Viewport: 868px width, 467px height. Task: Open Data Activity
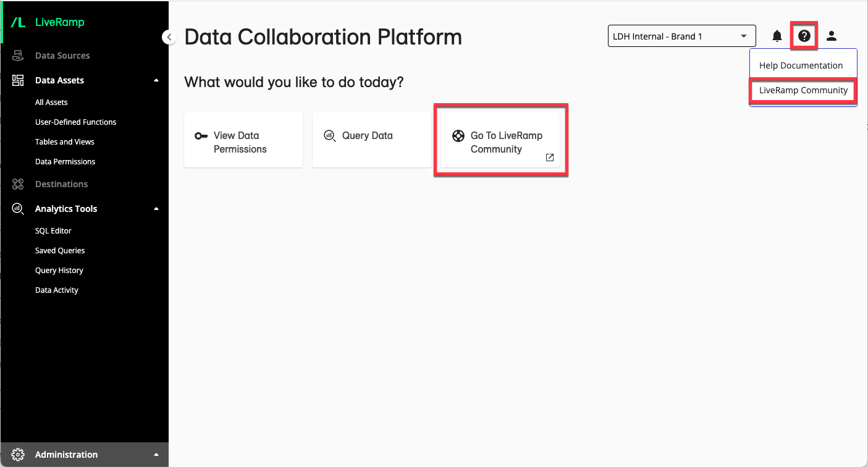[x=57, y=290]
